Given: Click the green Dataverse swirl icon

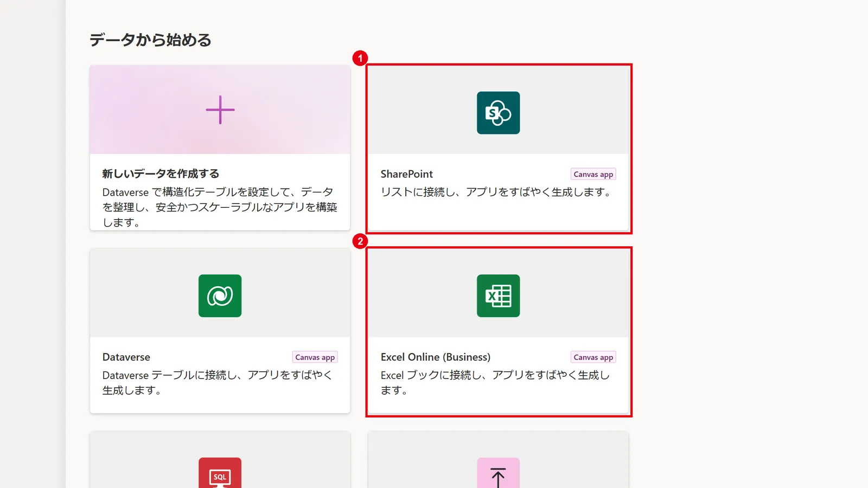Looking at the screenshot, I should 220,296.
